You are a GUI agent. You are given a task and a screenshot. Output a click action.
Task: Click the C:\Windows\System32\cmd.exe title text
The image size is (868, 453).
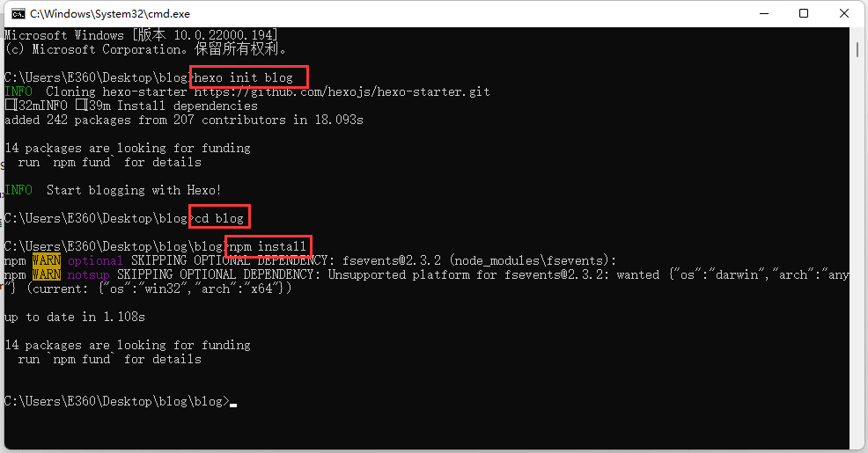coord(110,14)
